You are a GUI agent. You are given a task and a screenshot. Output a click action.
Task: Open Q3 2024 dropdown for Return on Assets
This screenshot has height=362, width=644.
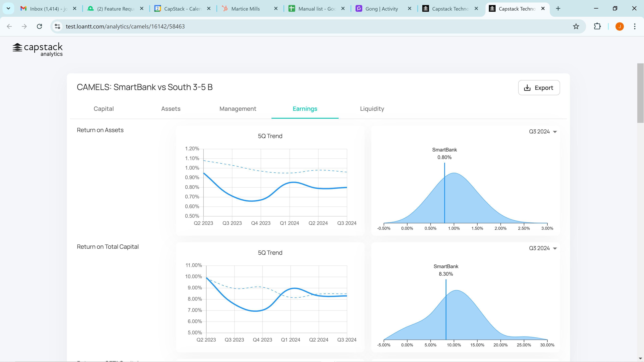(543, 132)
